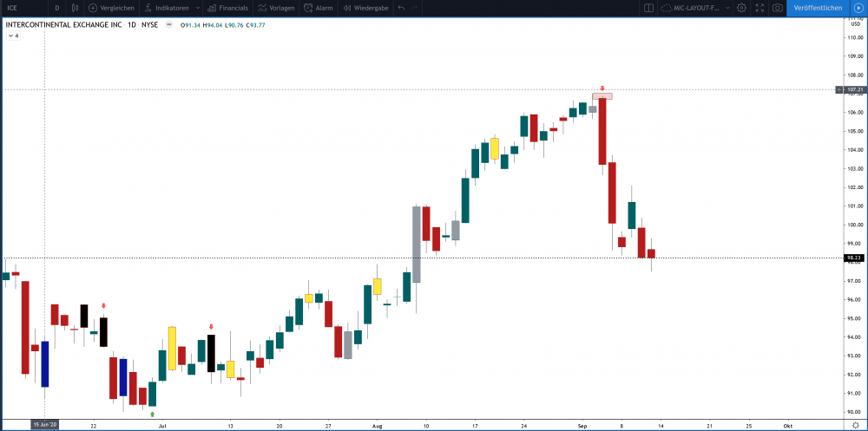Image resolution: width=868 pixels, height=431 pixels.
Task: Open the Indikatoren favorites dropdown arrow
Action: 198,9
